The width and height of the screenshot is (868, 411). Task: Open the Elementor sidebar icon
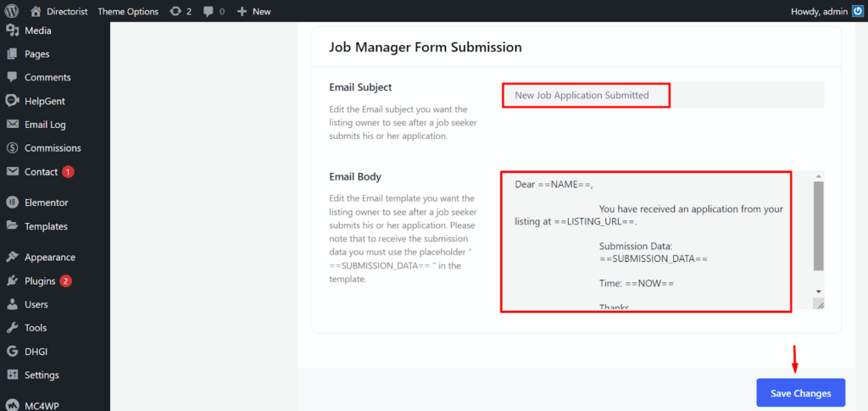pos(13,203)
